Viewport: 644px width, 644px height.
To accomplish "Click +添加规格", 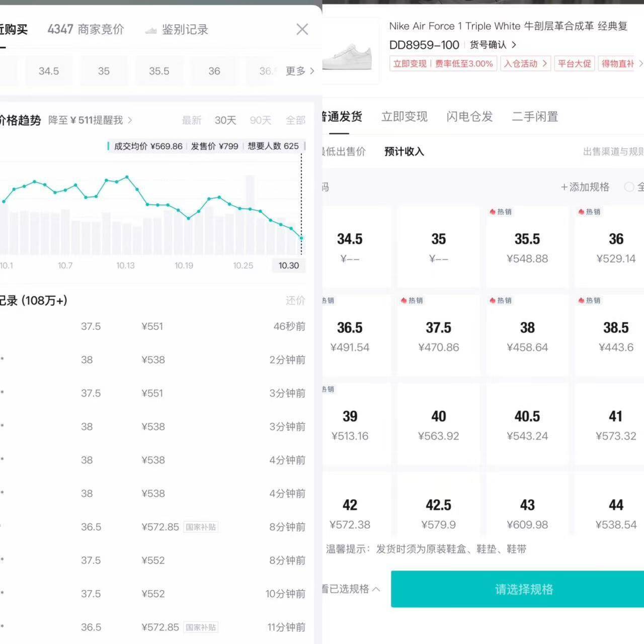I will click(x=585, y=187).
